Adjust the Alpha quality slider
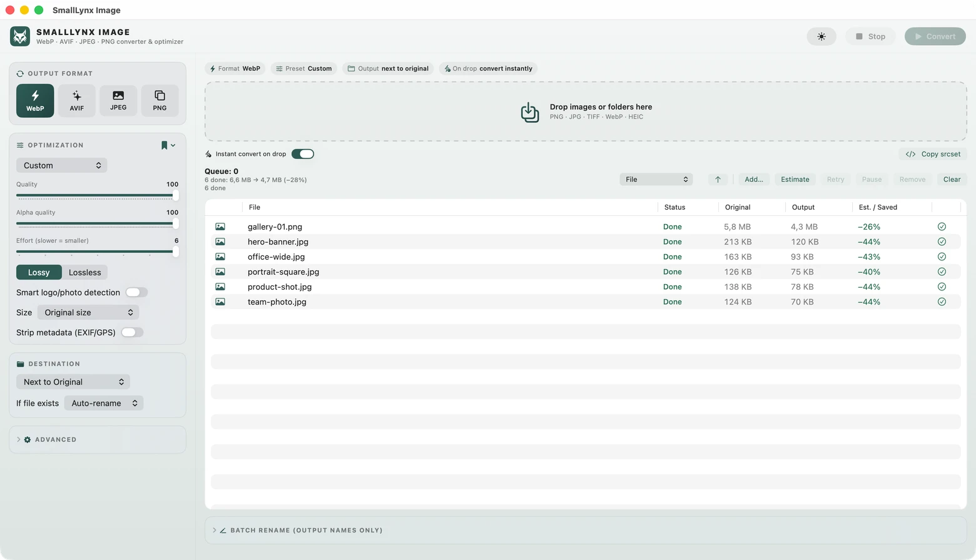This screenshot has height=560, width=976. (x=98, y=223)
